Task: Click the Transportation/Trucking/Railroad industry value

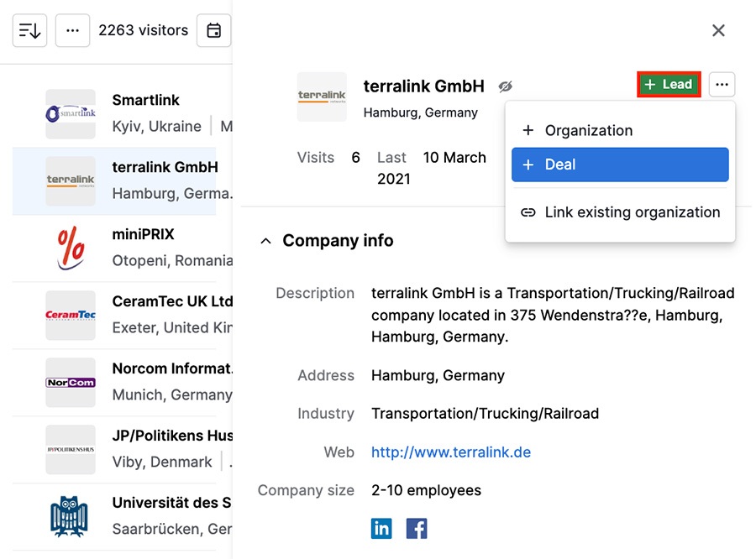Action: pyautogui.click(x=485, y=414)
